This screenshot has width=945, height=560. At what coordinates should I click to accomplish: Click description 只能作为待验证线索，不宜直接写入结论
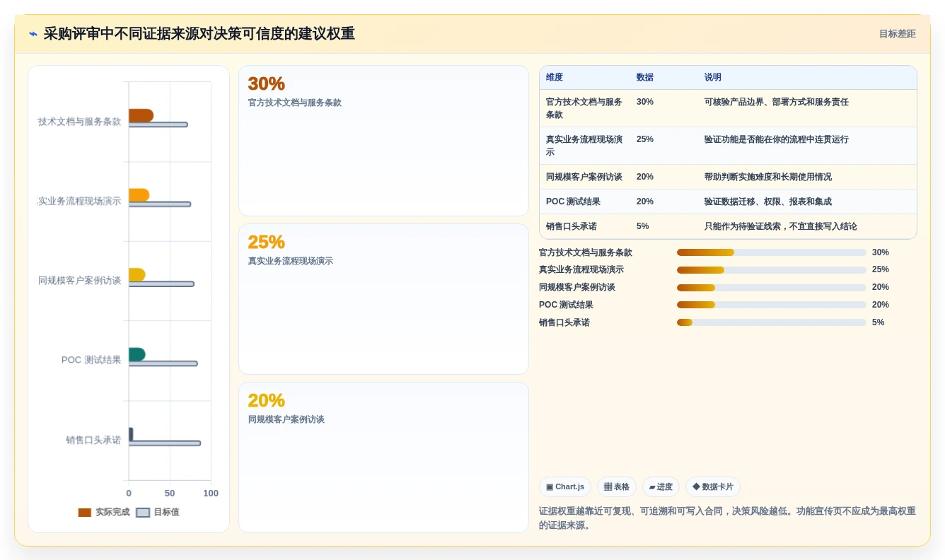[x=781, y=226]
